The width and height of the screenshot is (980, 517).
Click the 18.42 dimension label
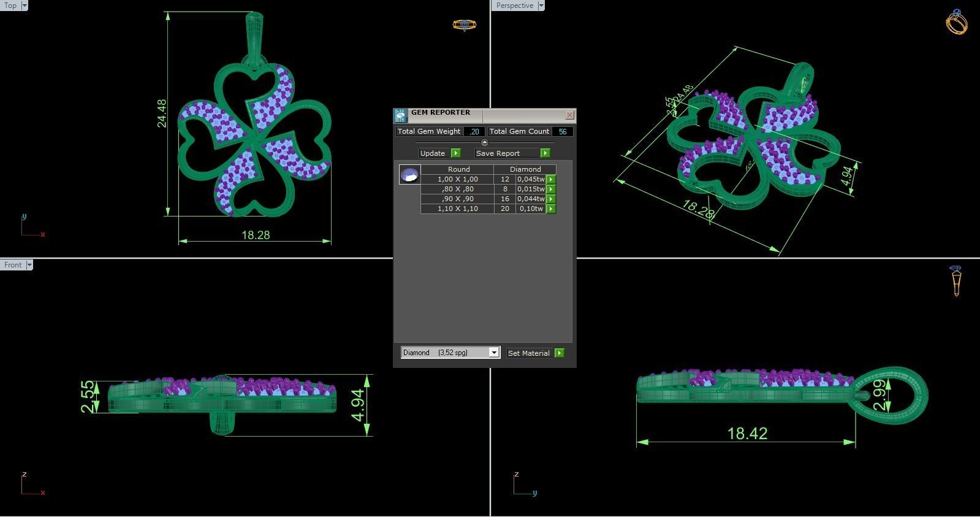(747, 434)
